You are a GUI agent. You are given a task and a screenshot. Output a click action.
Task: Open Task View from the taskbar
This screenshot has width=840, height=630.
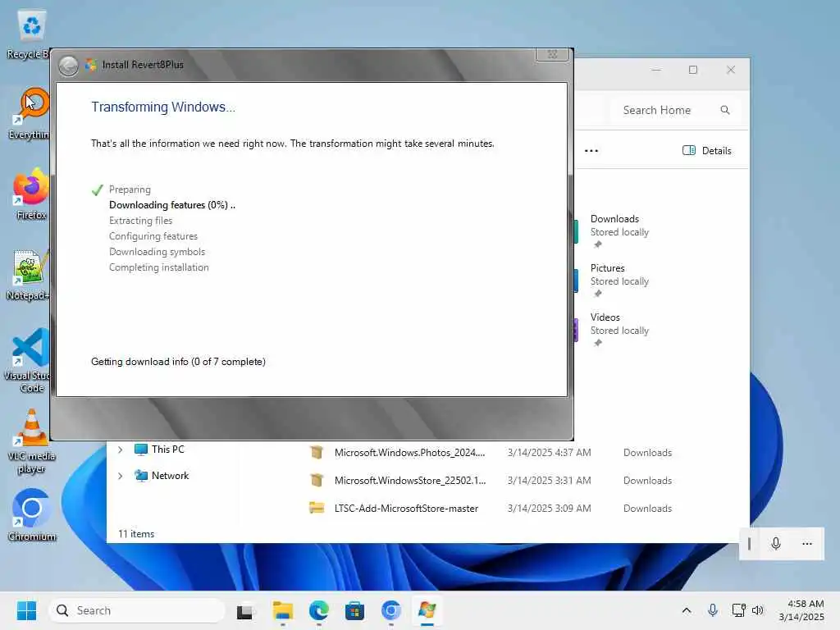[x=245, y=610]
